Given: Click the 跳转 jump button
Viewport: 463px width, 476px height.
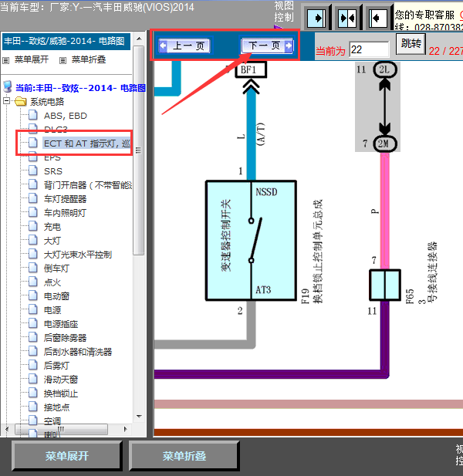Looking at the screenshot, I should [x=411, y=43].
